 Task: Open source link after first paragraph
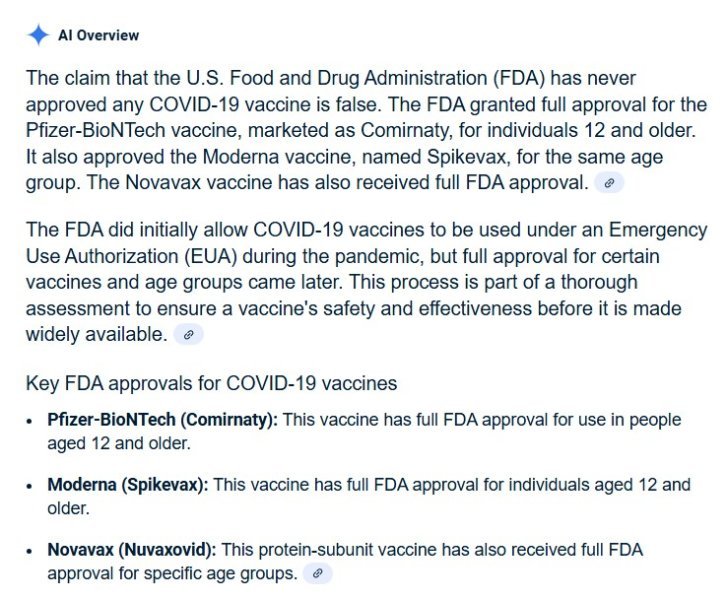(609, 183)
